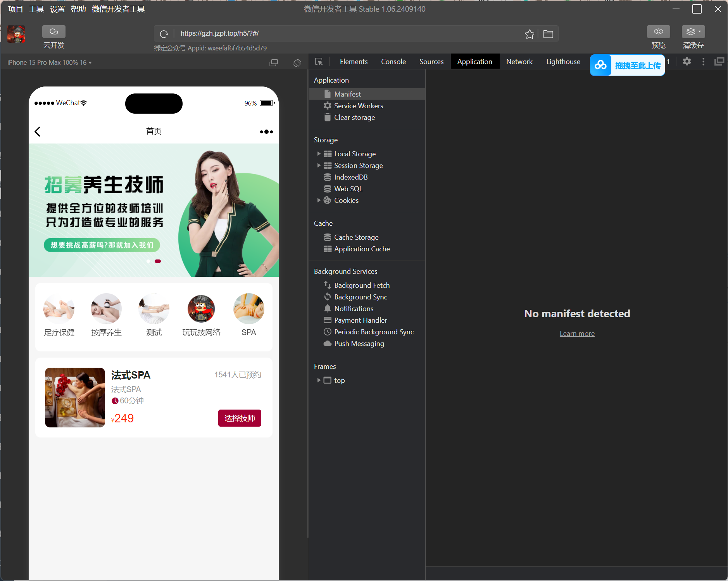Activate the element inspector arrow icon
The width and height of the screenshot is (728, 581).
pos(319,62)
